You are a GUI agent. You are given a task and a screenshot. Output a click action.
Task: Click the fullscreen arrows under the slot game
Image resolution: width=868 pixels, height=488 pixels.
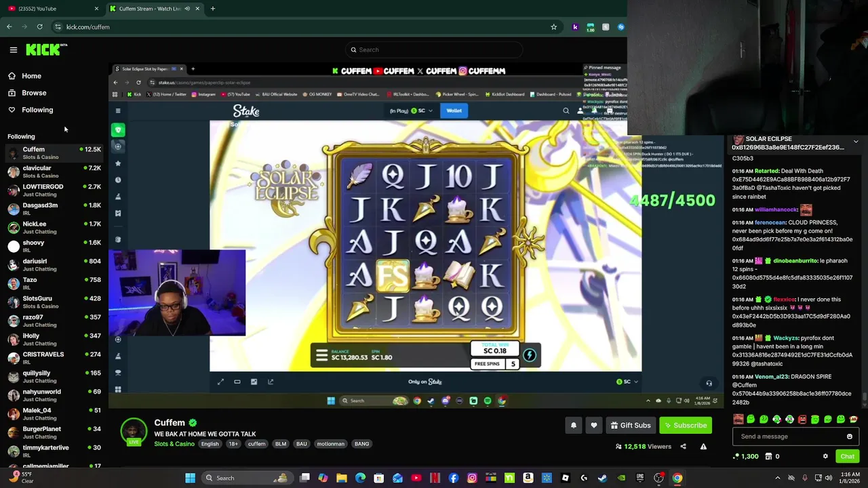[x=220, y=382]
